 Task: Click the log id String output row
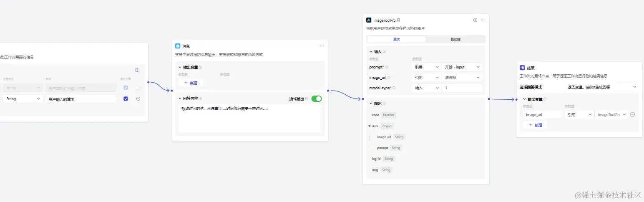(x=383, y=159)
